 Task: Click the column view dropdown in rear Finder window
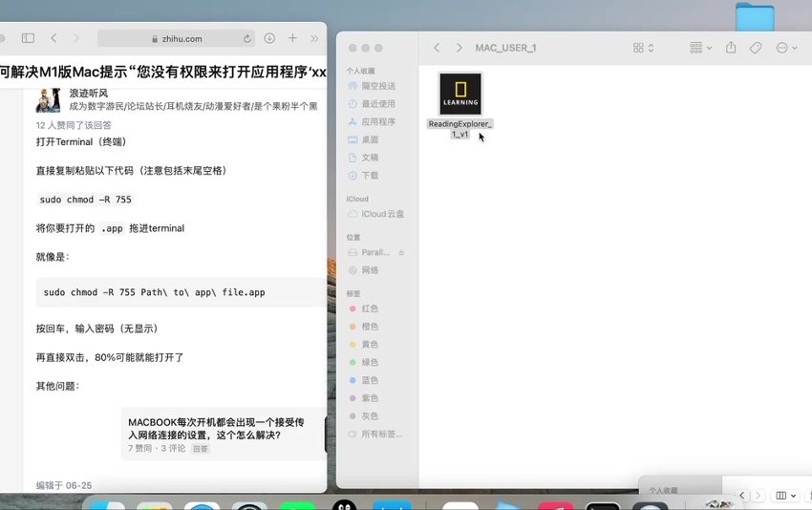[x=786, y=496]
